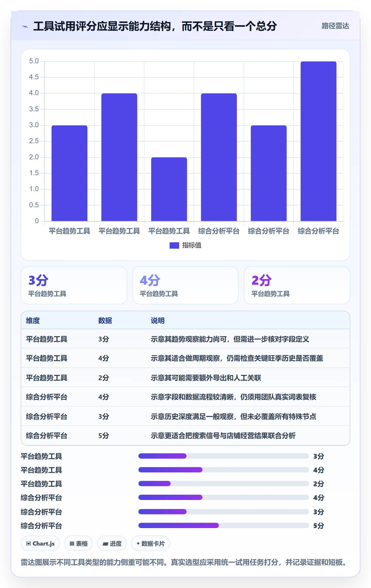Select the Chart.js tag chip

(x=40, y=543)
